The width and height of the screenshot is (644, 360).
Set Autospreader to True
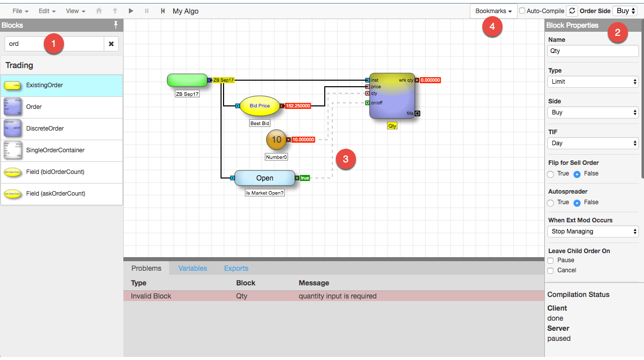(x=551, y=203)
